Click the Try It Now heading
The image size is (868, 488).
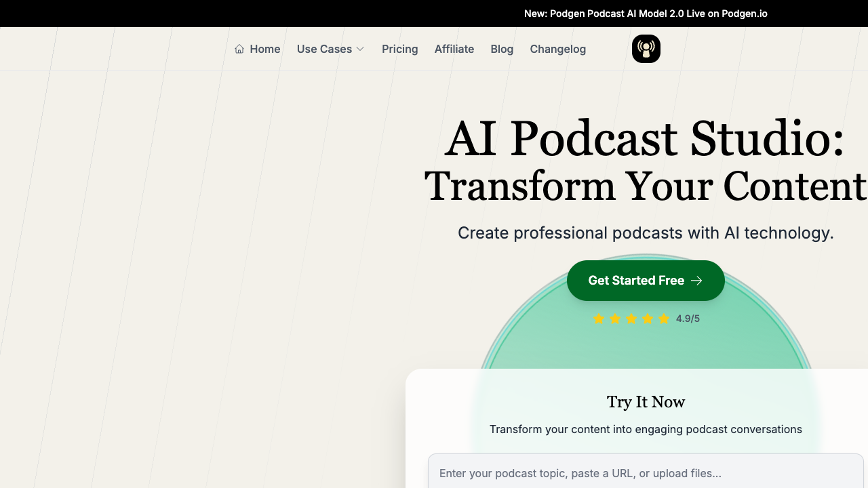coord(646,402)
